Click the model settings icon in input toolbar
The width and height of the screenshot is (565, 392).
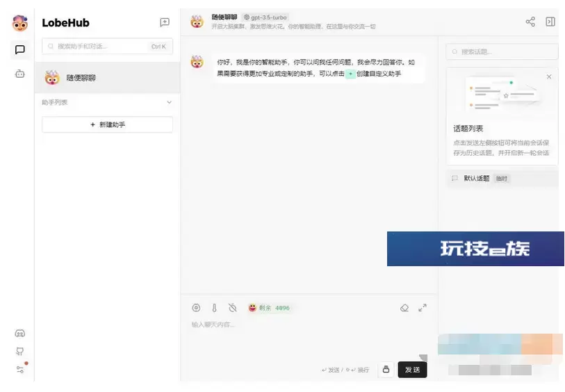pyautogui.click(x=196, y=308)
